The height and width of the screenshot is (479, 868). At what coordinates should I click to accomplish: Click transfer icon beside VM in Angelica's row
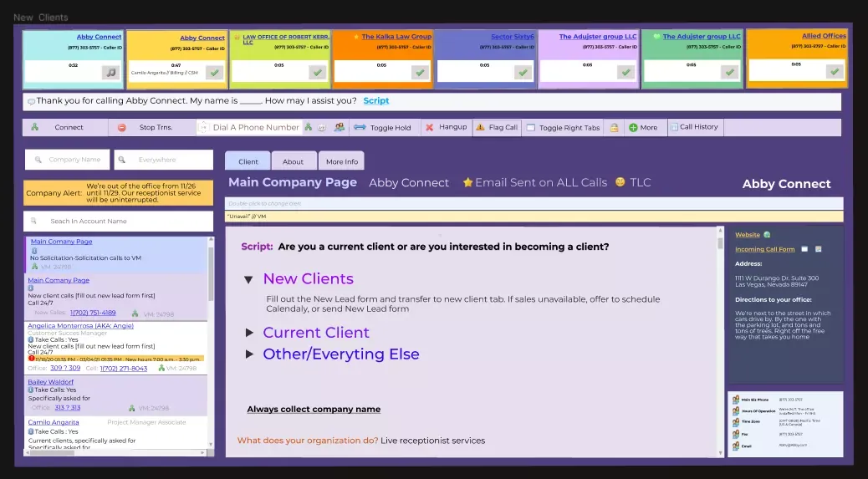pyautogui.click(x=161, y=368)
